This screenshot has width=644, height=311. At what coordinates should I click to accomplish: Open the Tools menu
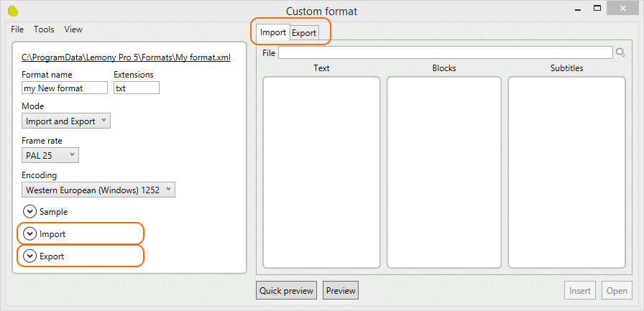44,29
